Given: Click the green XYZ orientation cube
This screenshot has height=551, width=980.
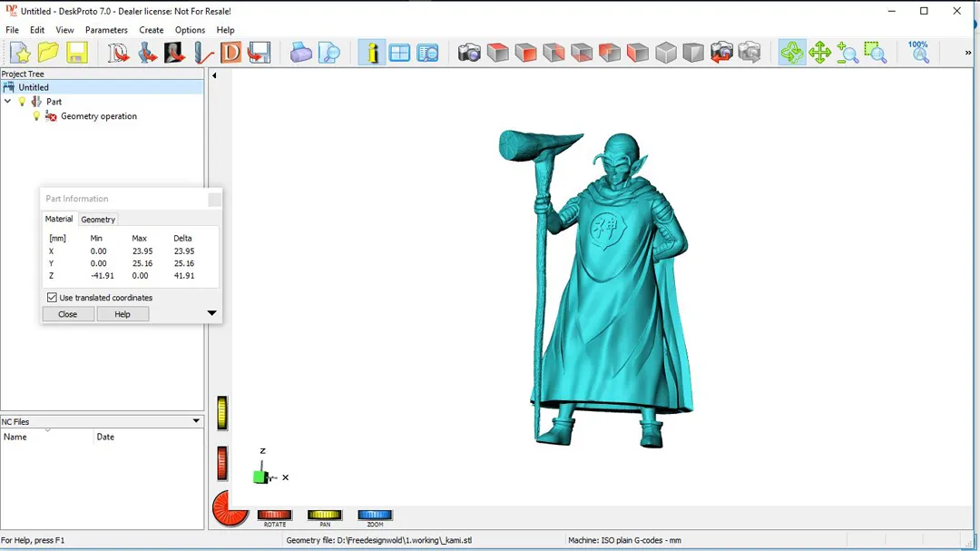Looking at the screenshot, I should [260, 477].
